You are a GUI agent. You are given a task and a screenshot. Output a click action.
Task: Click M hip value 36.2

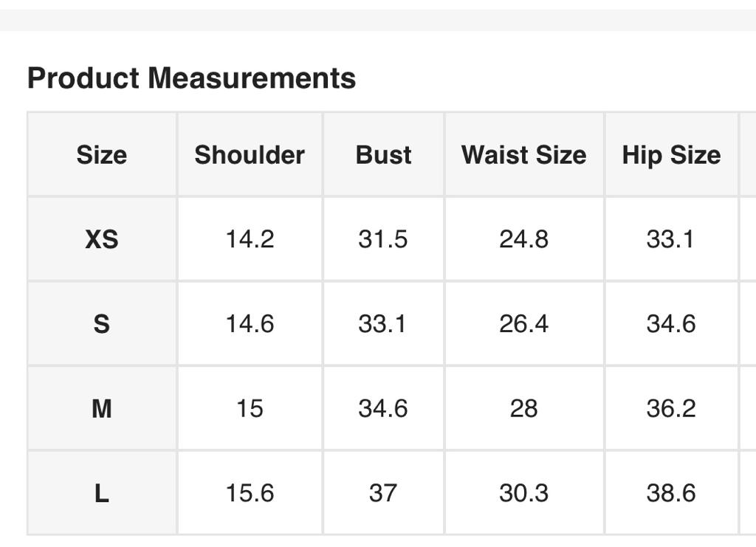[x=670, y=408]
